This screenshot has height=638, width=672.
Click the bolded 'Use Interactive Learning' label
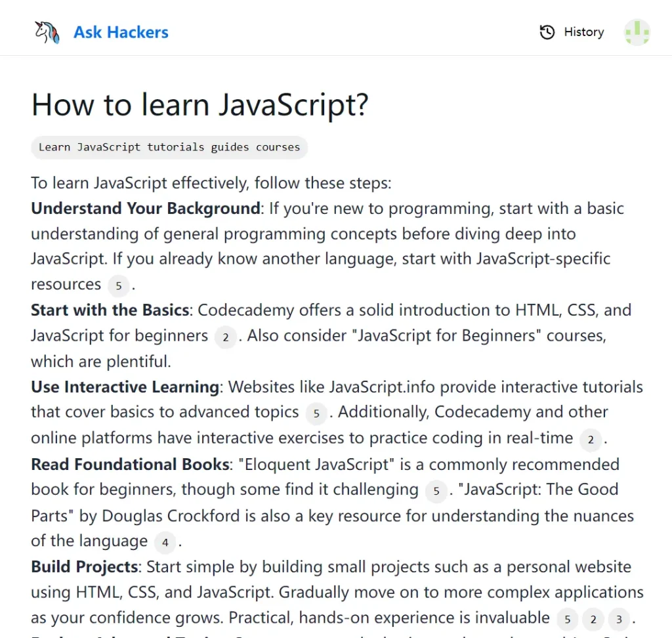click(125, 387)
